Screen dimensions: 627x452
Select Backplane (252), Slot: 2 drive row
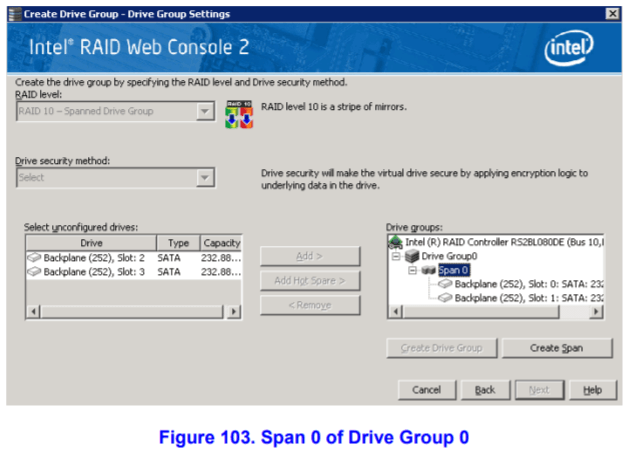134,258
